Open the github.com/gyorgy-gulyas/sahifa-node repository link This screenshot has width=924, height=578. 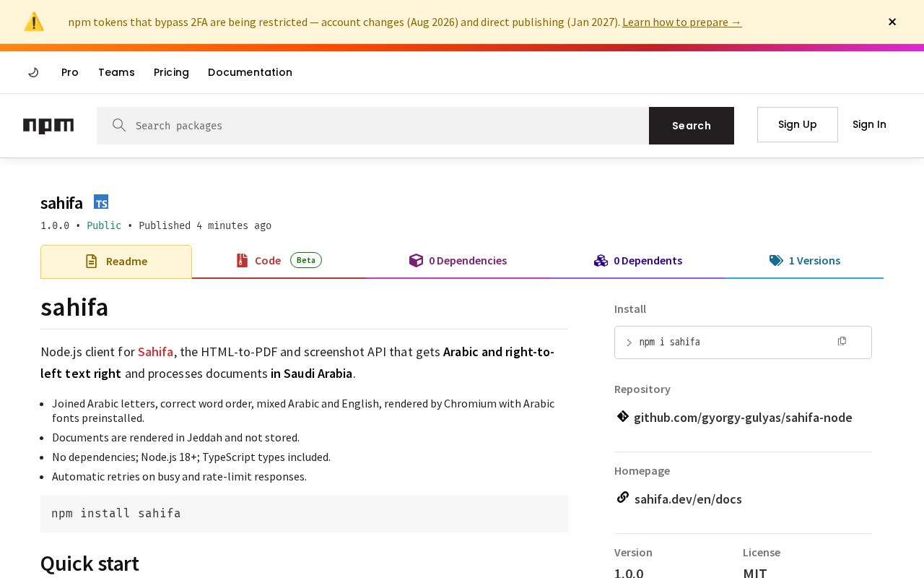pyautogui.click(x=743, y=418)
